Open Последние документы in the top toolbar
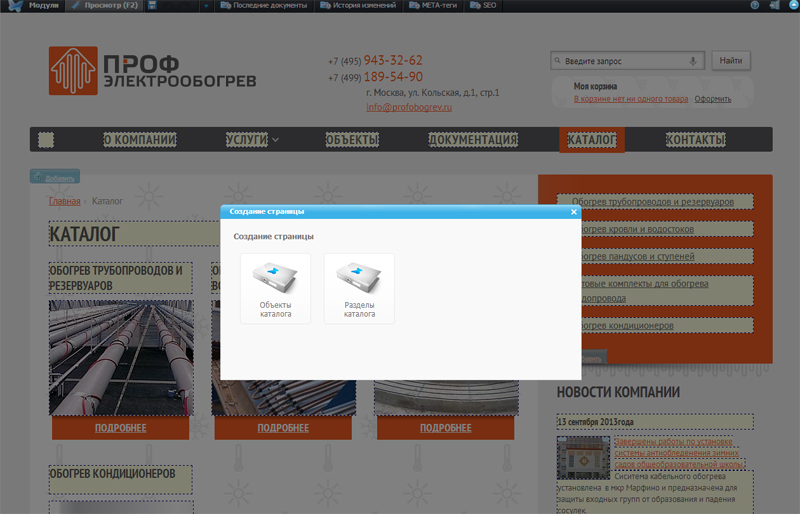800x514 pixels. (264, 5)
